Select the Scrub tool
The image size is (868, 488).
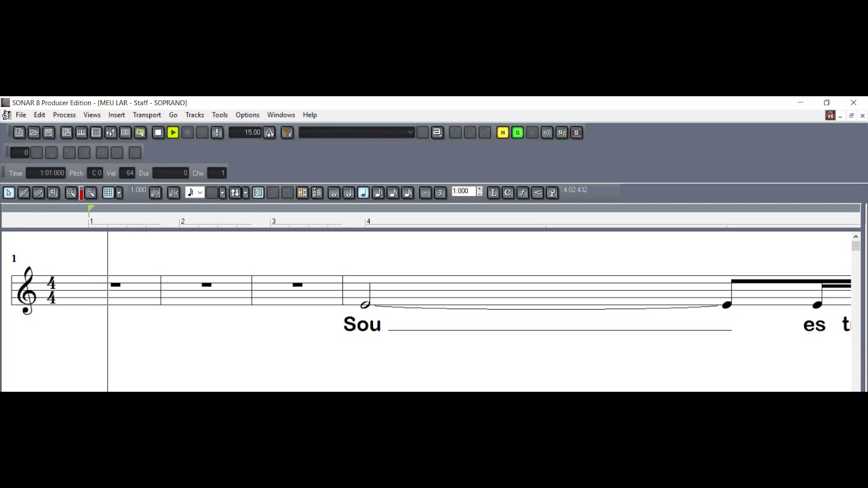(x=54, y=193)
